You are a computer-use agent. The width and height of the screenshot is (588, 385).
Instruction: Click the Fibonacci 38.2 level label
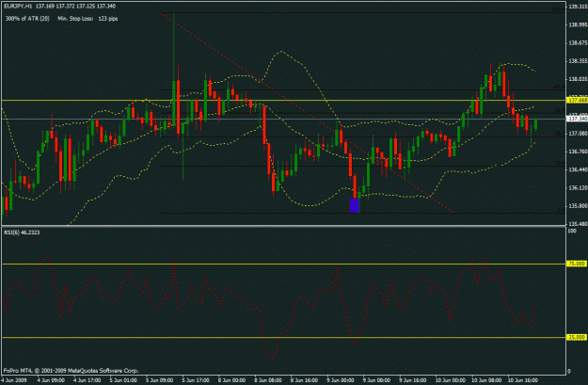coord(559,134)
